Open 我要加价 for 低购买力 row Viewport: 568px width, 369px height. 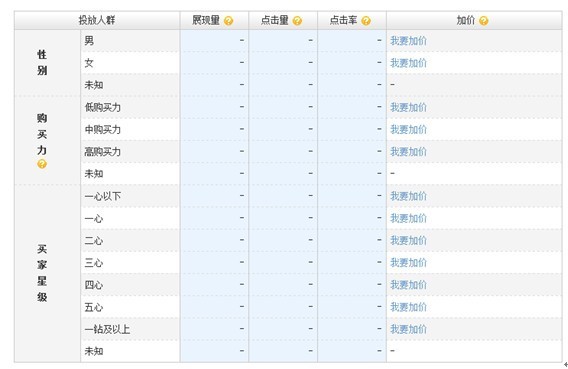click(x=408, y=107)
